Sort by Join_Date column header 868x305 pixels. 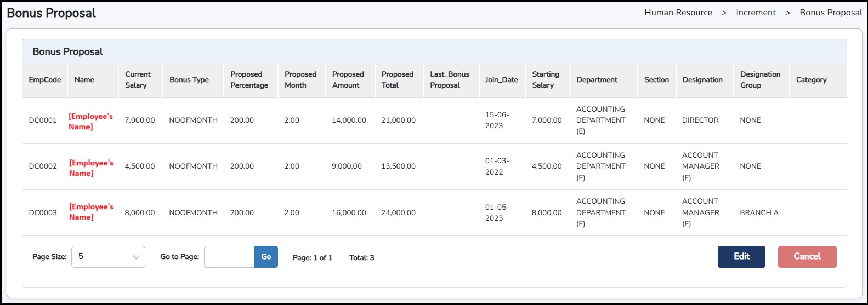pos(501,80)
